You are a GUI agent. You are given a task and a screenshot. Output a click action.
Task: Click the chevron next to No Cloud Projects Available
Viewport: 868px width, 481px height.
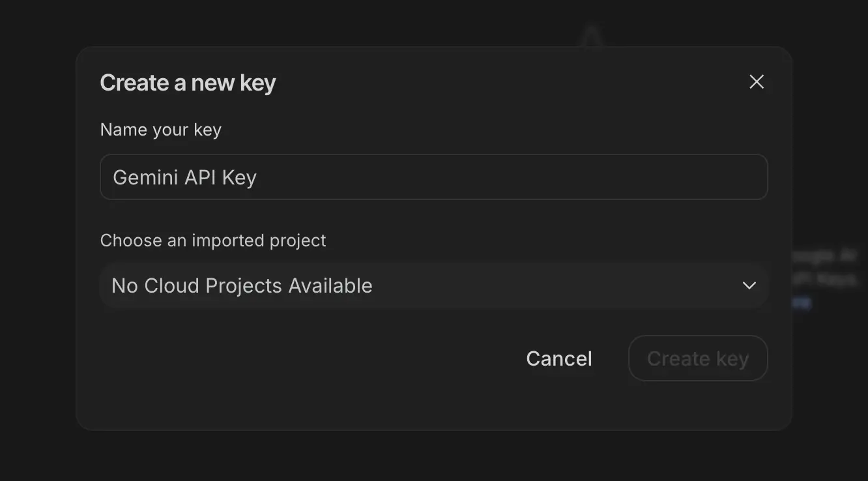[x=748, y=285]
